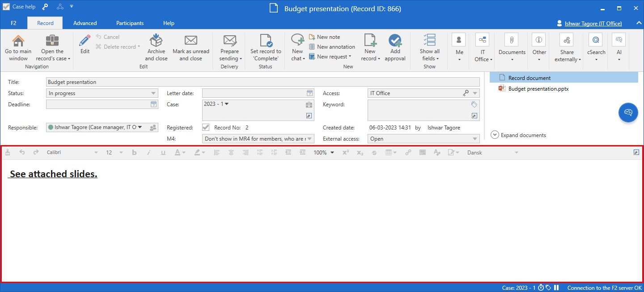Open the floating AI assistant button
644x292 pixels.
[628, 113]
